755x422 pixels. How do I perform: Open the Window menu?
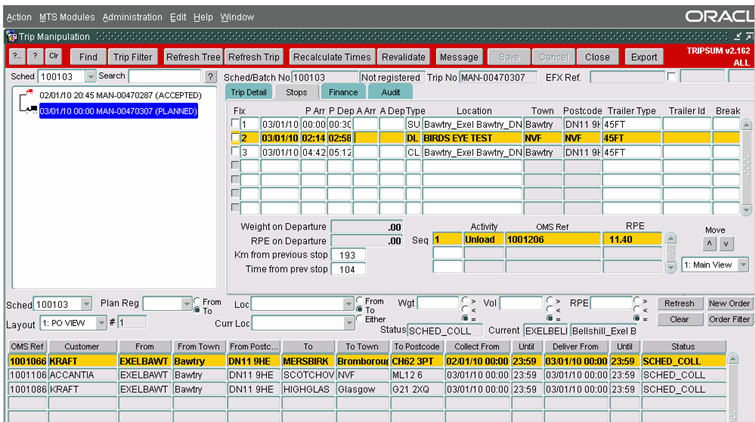coord(237,17)
